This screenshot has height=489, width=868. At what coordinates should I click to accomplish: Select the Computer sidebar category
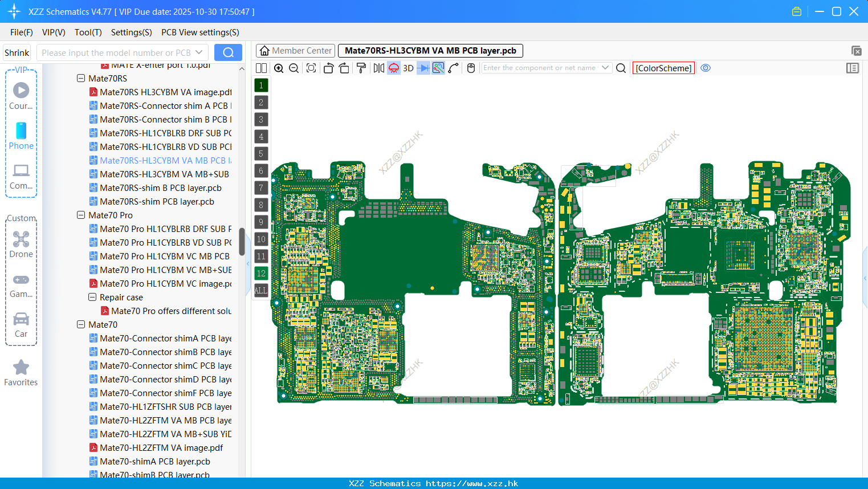pos(21,176)
